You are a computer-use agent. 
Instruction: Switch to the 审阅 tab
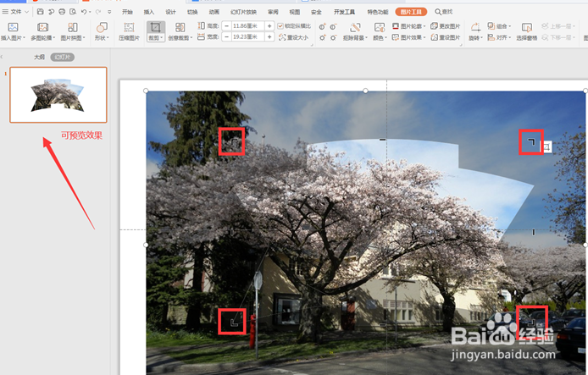273,12
